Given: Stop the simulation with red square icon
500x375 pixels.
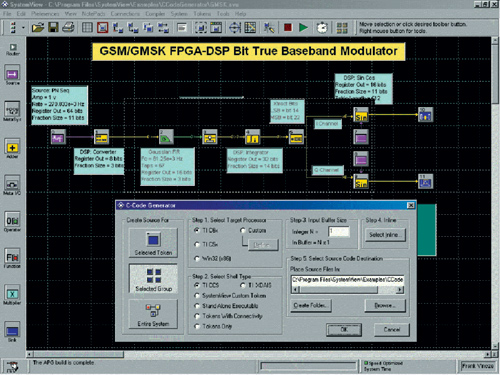Looking at the screenshot, I should point(288,27).
